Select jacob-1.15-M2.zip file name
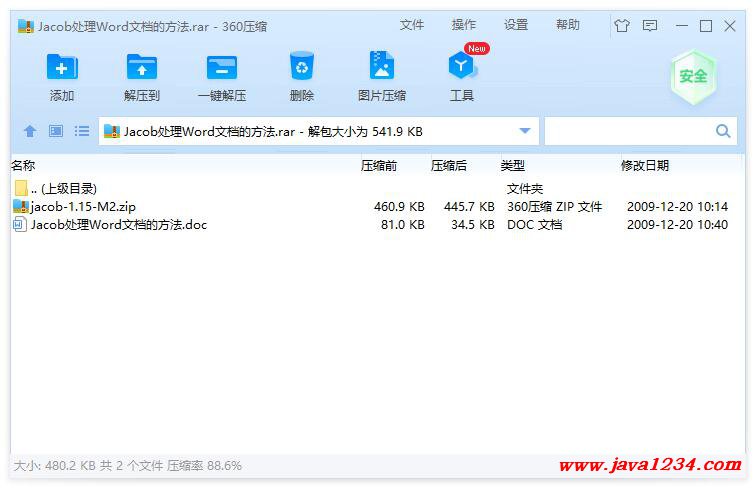Viewport: 756px width, 488px height. tap(83, 207)
